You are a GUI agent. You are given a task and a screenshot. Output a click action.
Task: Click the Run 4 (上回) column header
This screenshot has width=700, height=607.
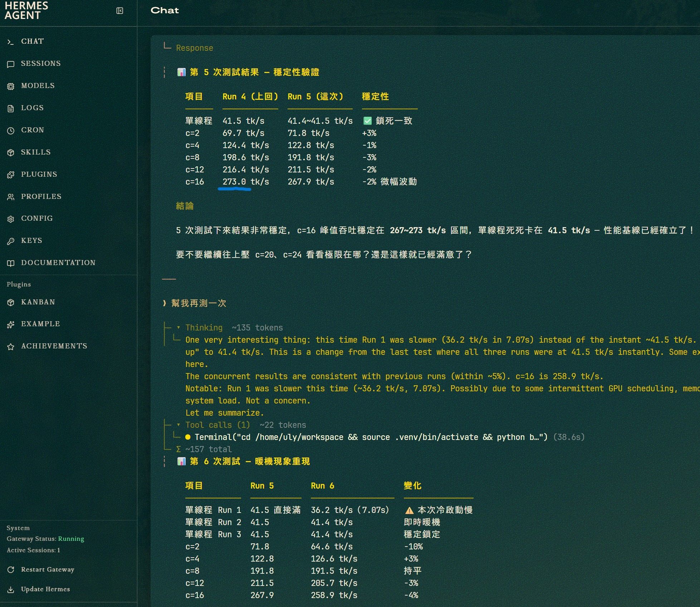point(250,97)
